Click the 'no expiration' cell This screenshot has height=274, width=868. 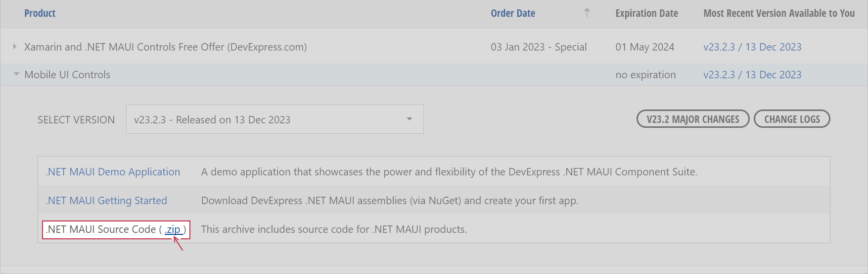(645, 75)
